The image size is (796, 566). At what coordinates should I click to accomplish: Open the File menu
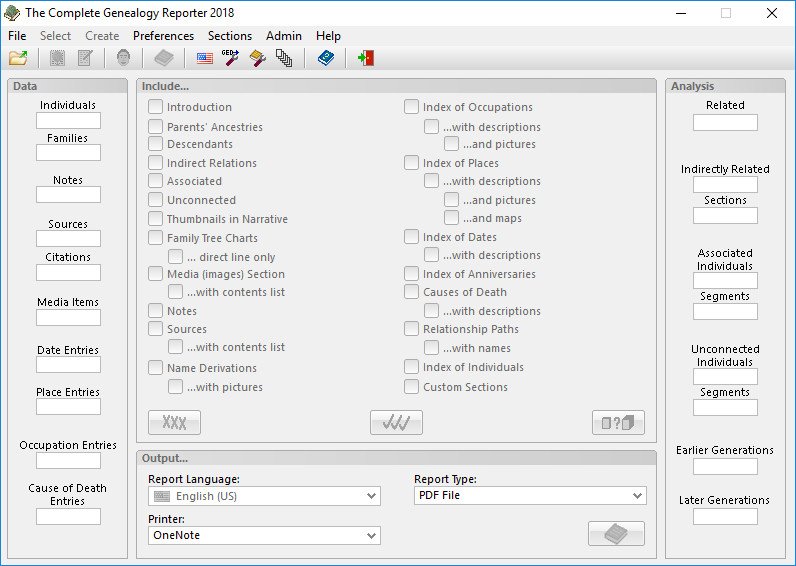pos(17,36)
